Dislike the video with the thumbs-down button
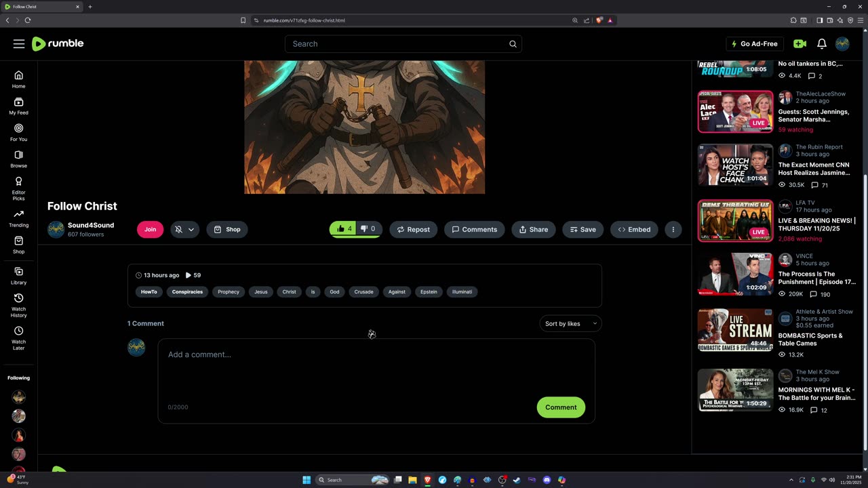This screenshot has height=488, width=868. (370, 229)
